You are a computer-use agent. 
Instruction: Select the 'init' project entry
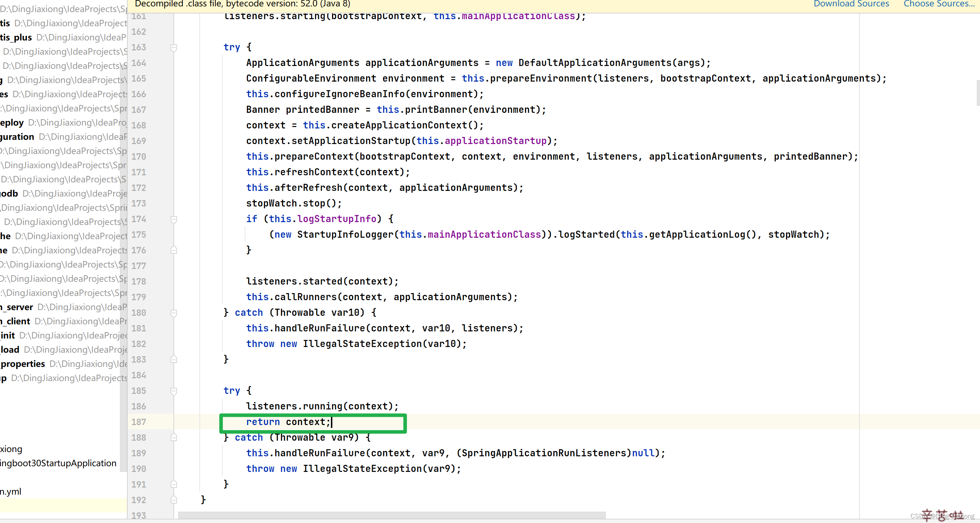pyautogui.click(x=63, y=335)
